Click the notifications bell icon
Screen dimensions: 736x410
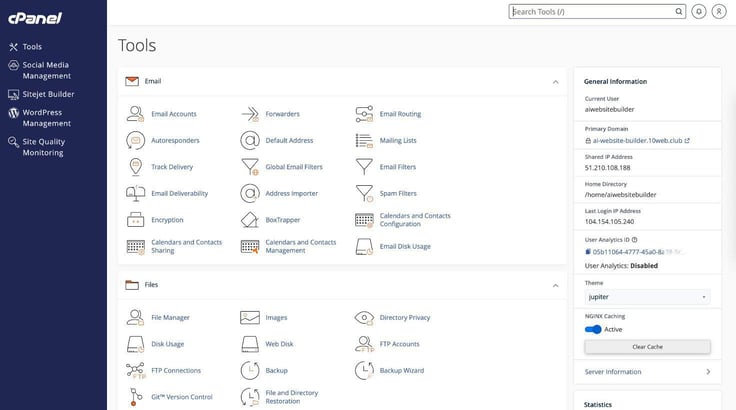pyautogui.click(x=698, y=11)
